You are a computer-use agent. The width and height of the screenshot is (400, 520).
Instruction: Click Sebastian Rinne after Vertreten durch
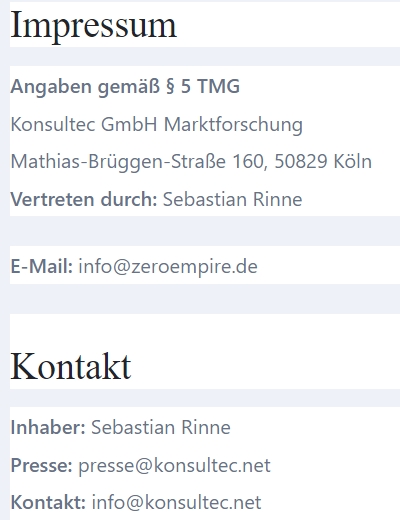point(232,199)
